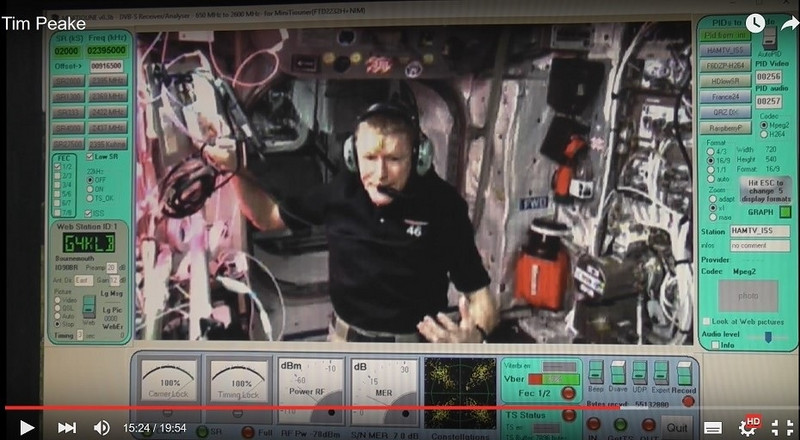Seek on the red video progress bar
The width and height of the screenshot is (800, 440).
pyautogui.click(x=311, y=408)
